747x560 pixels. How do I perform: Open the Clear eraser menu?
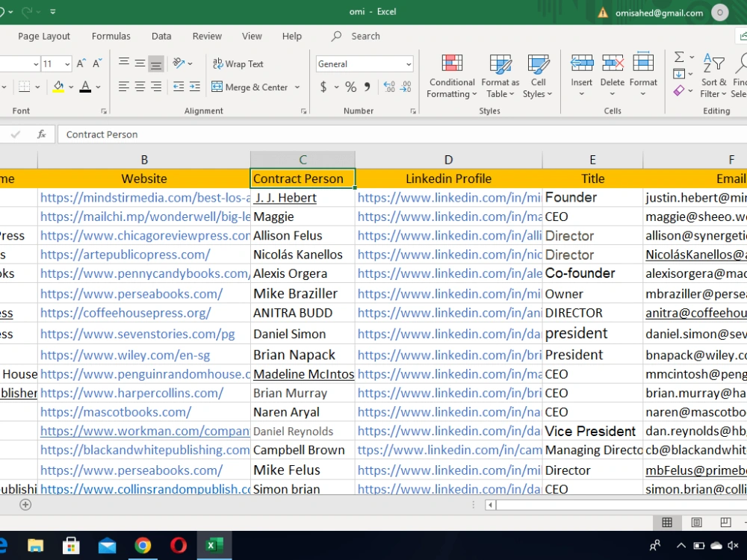point(684,90)
